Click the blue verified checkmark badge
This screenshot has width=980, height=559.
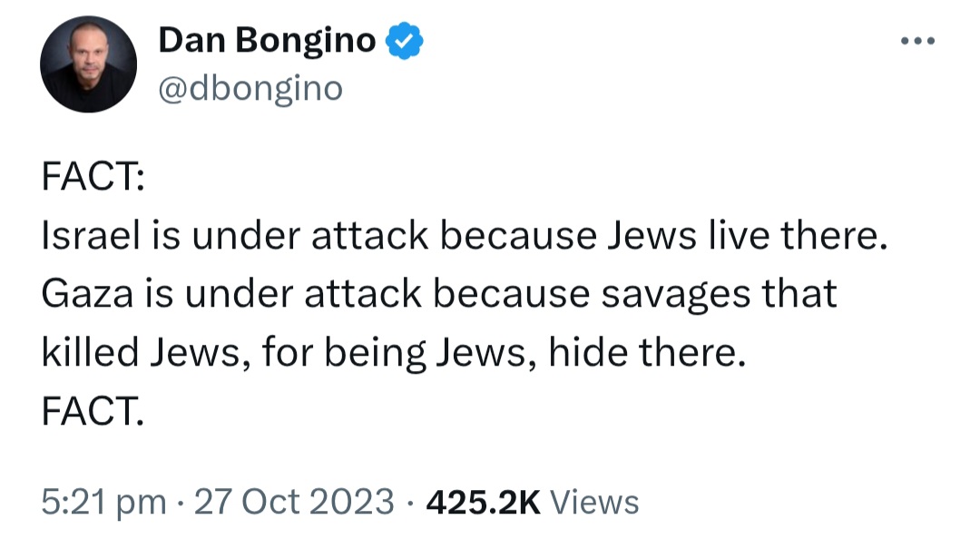(405, 41)
